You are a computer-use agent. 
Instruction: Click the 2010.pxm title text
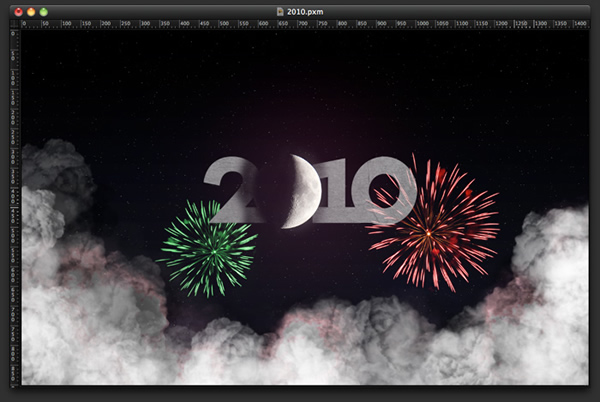point(305,12)
